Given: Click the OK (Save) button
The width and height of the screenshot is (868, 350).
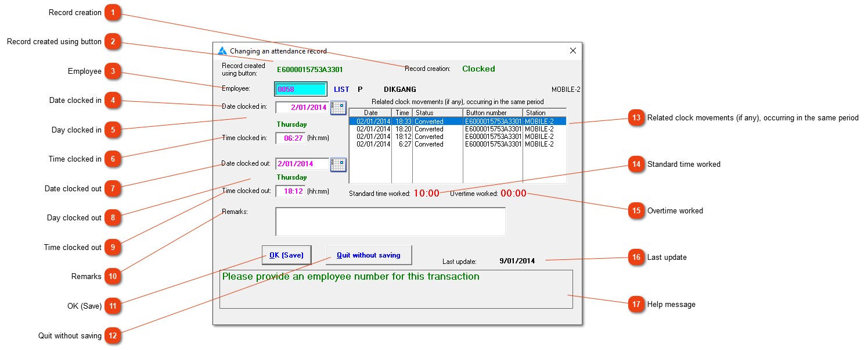Looking at the screenshot, I should 287,255.
